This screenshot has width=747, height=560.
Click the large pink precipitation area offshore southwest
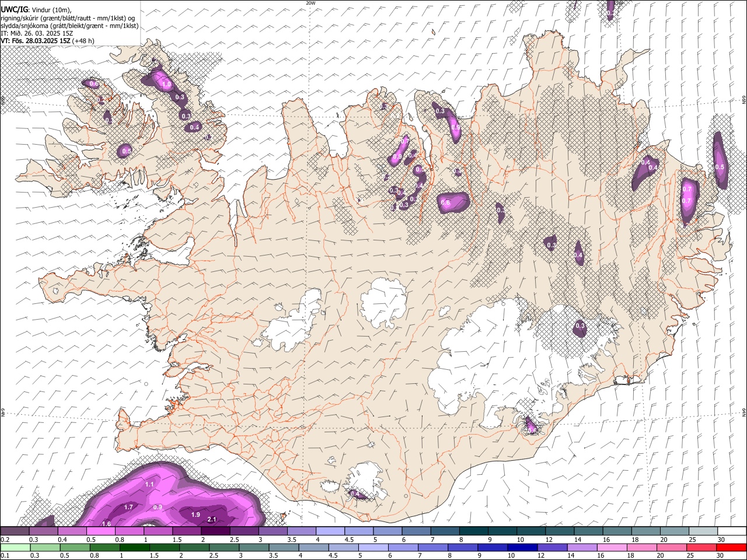pyautogui.click(x=172, y=496)
